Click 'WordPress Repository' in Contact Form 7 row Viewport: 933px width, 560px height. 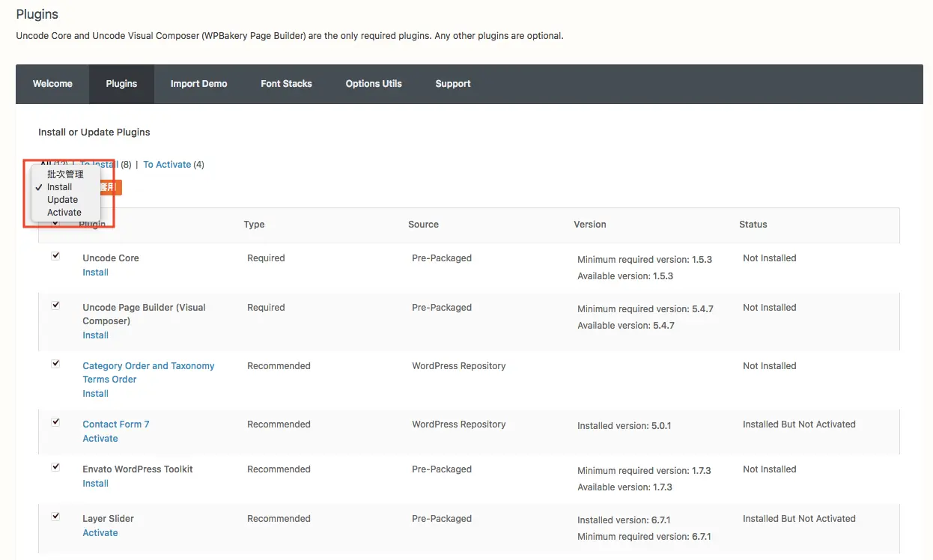[459, 424]
